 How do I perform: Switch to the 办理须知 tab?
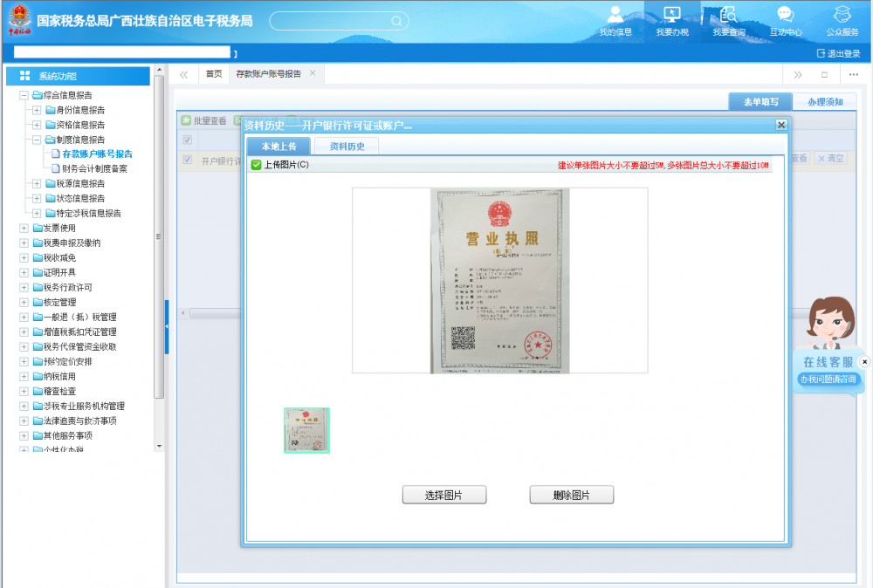pyautogui.click(x=825, y=102)
